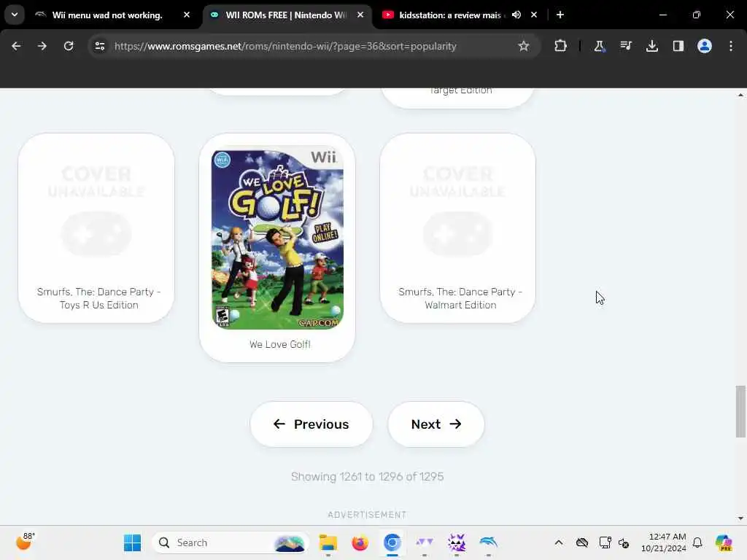Open File Explorer from taskbar
Image resolution: width=747 pixels, height=560 pixels.
[x=328, y=542]
